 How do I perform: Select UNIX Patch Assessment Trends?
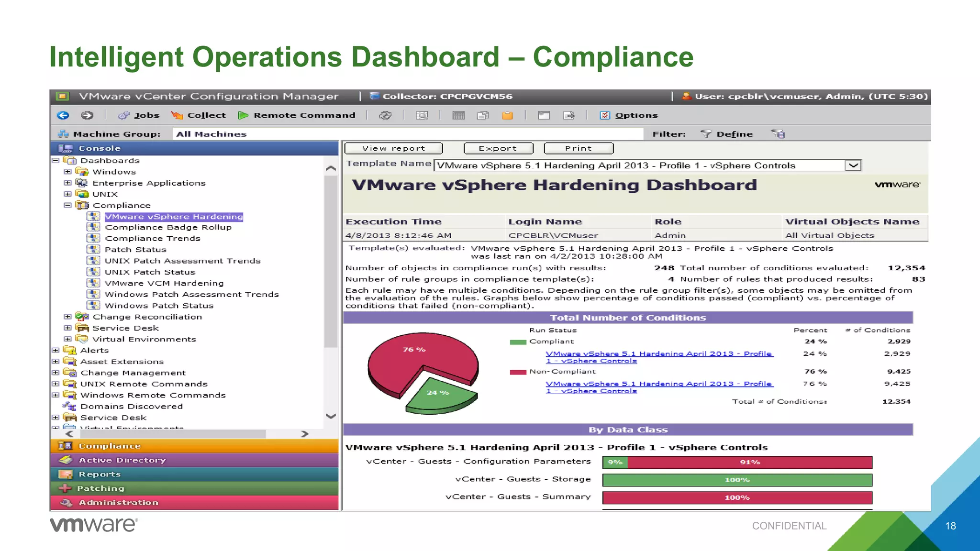pyautogui.click(x=182, y=261)
